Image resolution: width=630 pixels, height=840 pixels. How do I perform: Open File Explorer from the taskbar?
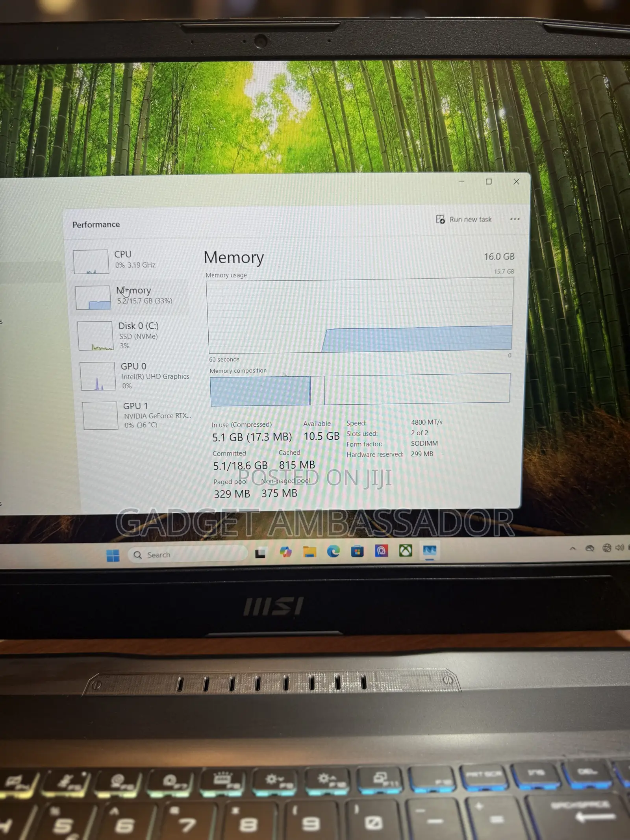click(x=310, y=552)
